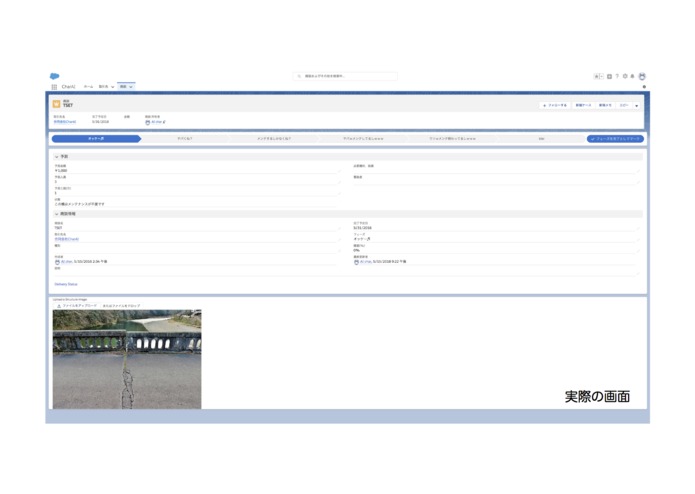Select the first active path stage

(96, 139)
